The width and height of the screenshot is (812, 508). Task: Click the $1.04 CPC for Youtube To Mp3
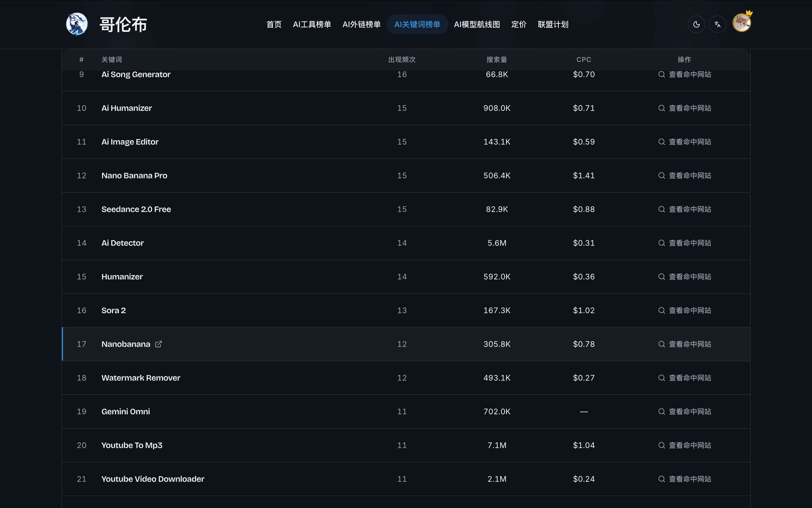(584, 445)
